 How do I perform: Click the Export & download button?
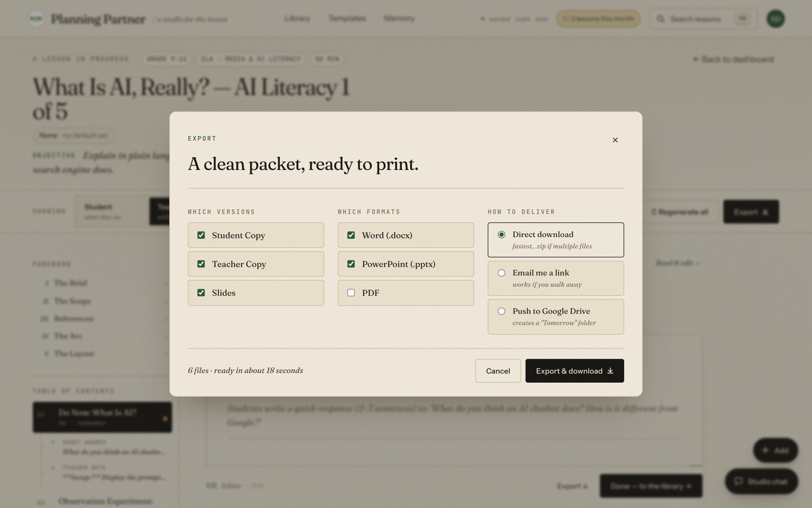click(x=575, y=371)
